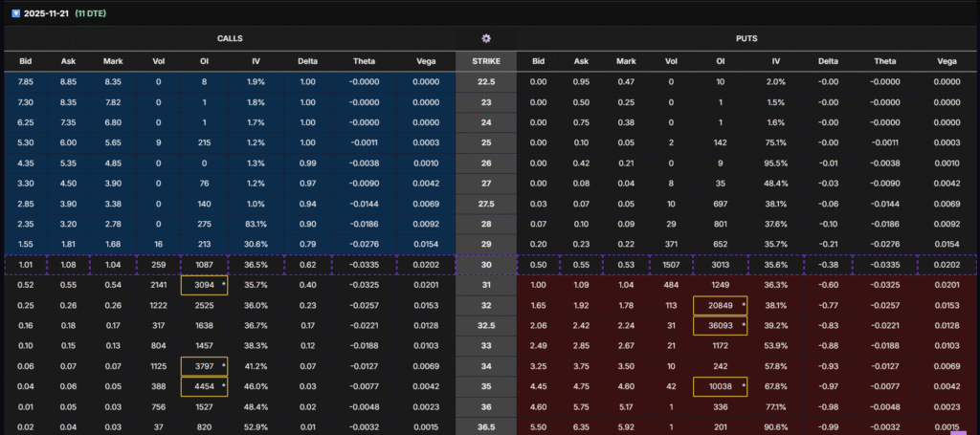Collapse the 2025-11-21 expiration chevron icon
Image resolution: width=980 pixels, height=435 pixels.
click(x=14, y=13)
